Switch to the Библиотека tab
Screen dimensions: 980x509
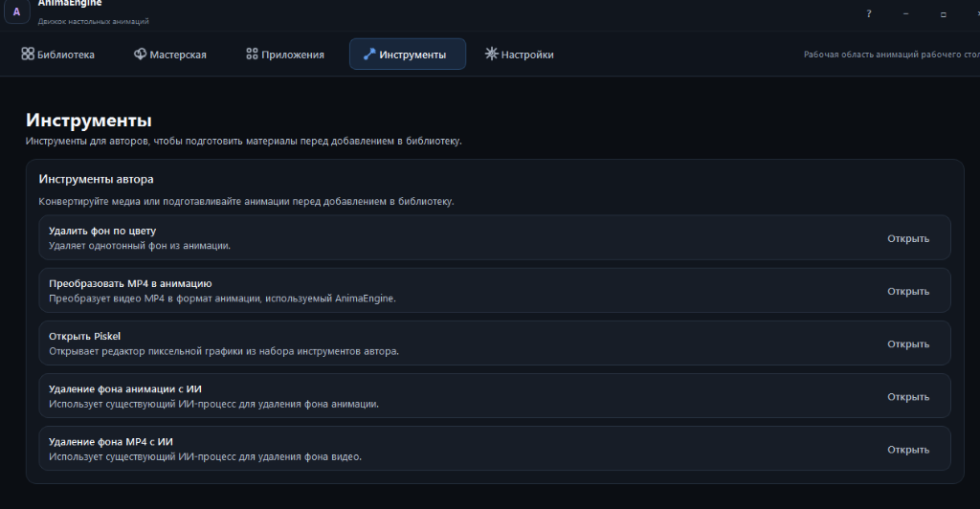[58, 55]
